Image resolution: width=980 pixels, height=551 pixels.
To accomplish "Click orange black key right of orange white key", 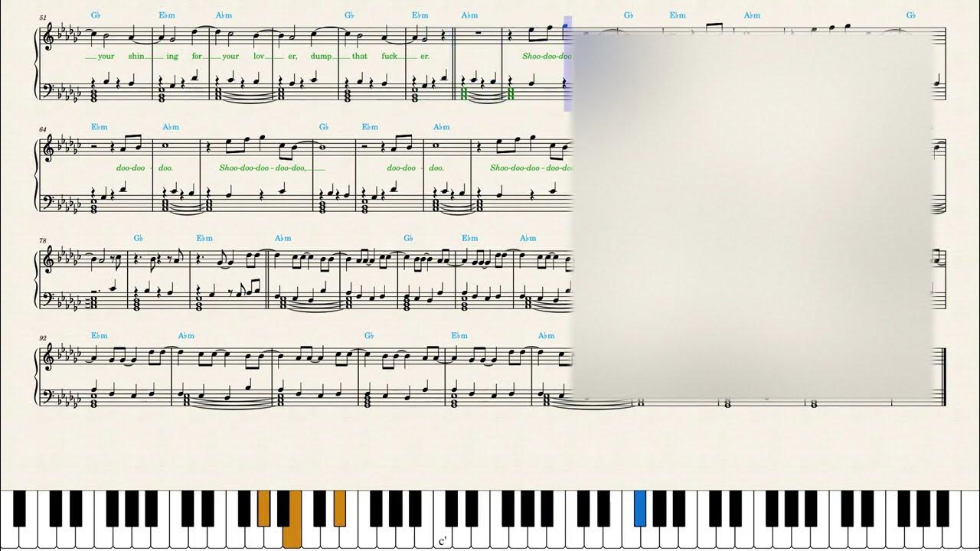I will click(339, 508).
